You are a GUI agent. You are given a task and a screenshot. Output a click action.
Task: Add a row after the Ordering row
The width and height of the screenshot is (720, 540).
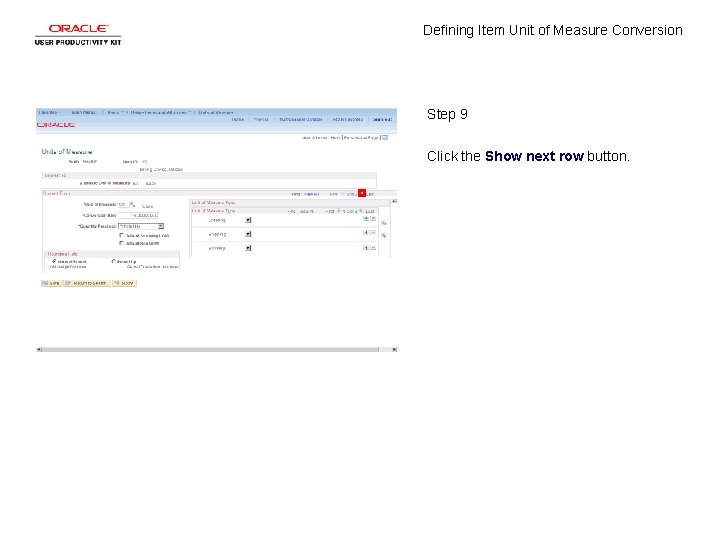point(366,219)
